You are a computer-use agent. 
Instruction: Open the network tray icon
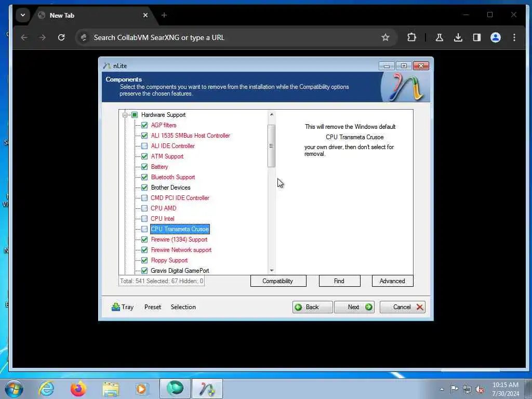(467, 390)
